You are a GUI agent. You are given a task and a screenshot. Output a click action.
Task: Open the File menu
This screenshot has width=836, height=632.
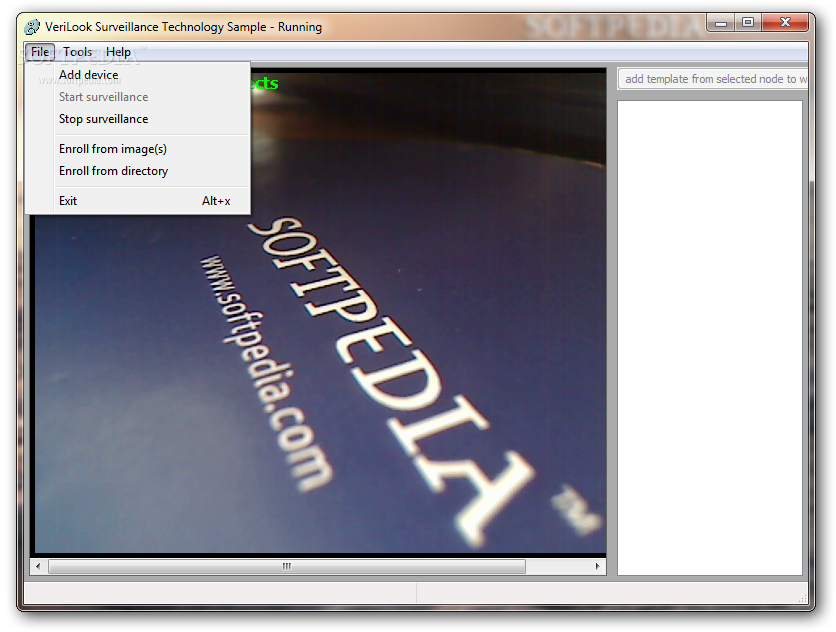(x=40, y=52)
